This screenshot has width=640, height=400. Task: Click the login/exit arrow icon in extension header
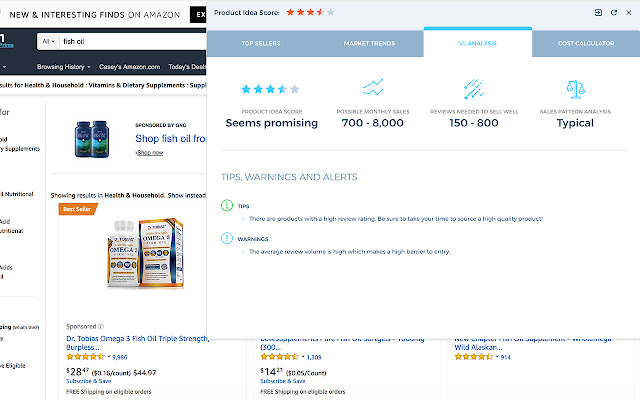(598, 12)
